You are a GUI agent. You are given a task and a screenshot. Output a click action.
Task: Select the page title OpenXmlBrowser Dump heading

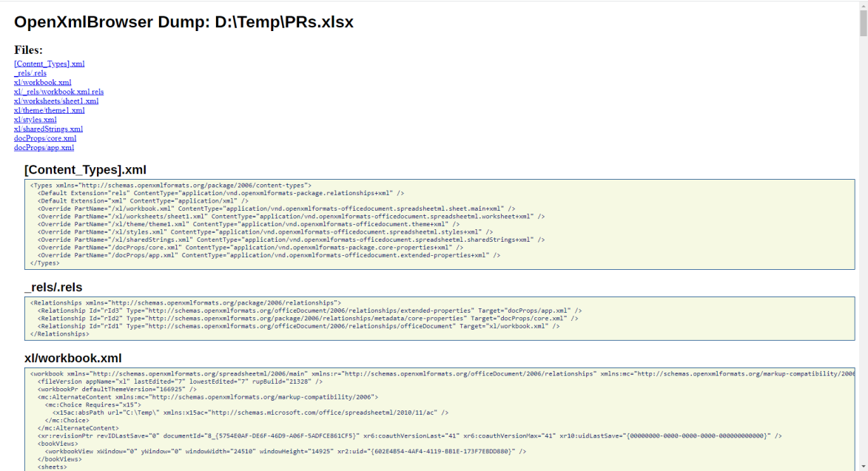tap(184, 22)
